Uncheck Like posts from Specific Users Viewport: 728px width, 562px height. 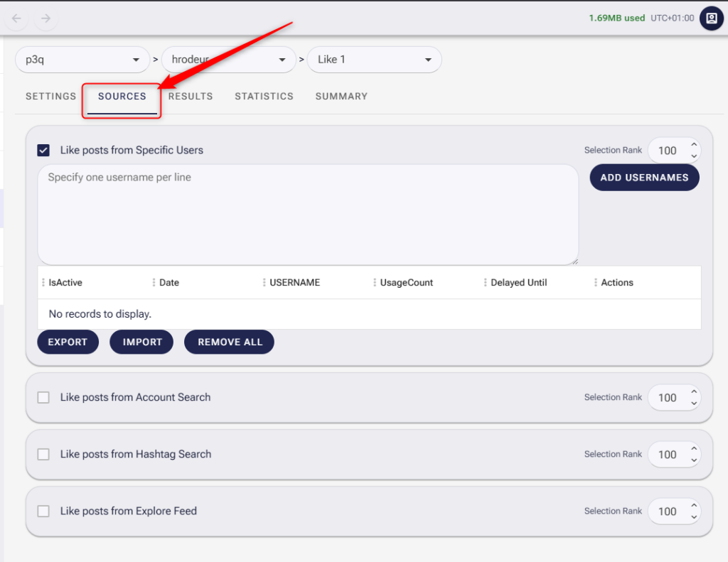(43, 150)
